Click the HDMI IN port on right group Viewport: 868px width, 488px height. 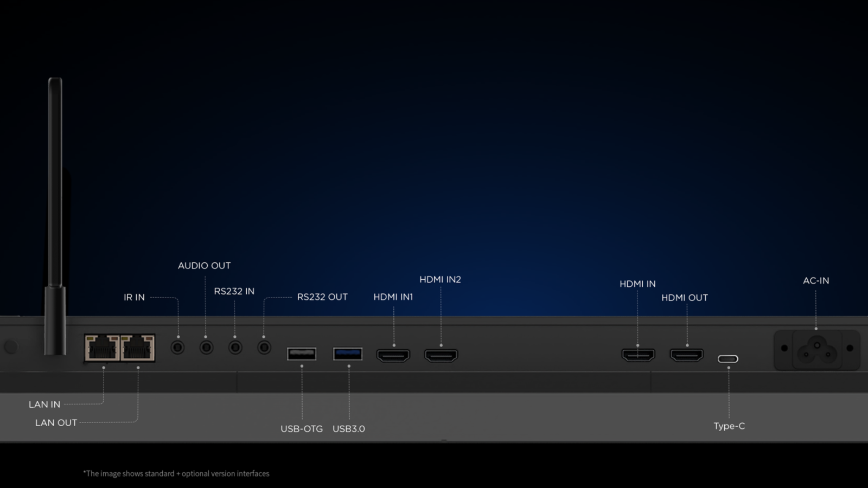[x=638, y=355]
